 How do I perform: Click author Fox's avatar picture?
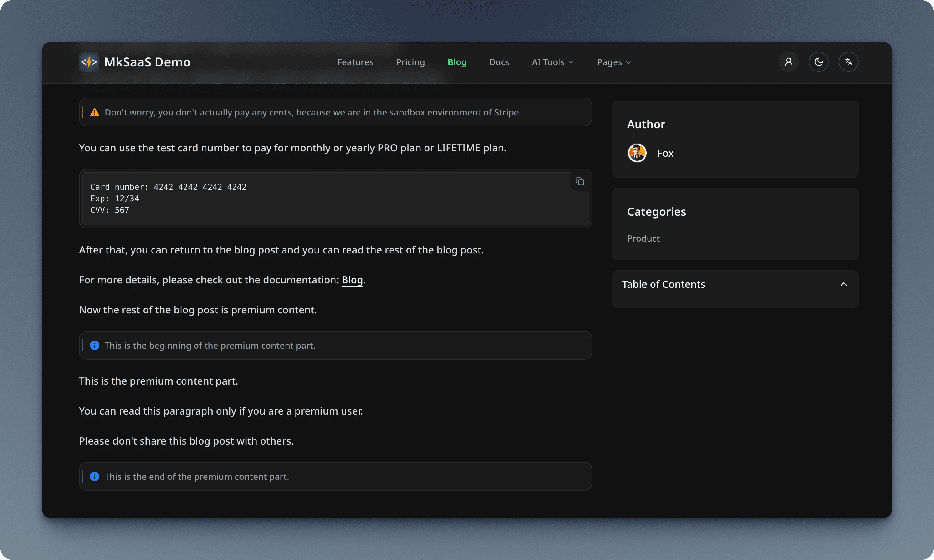click(637, 153)
